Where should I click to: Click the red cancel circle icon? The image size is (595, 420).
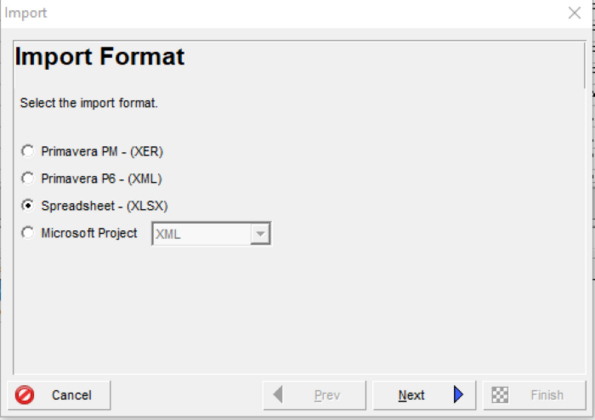25,395
